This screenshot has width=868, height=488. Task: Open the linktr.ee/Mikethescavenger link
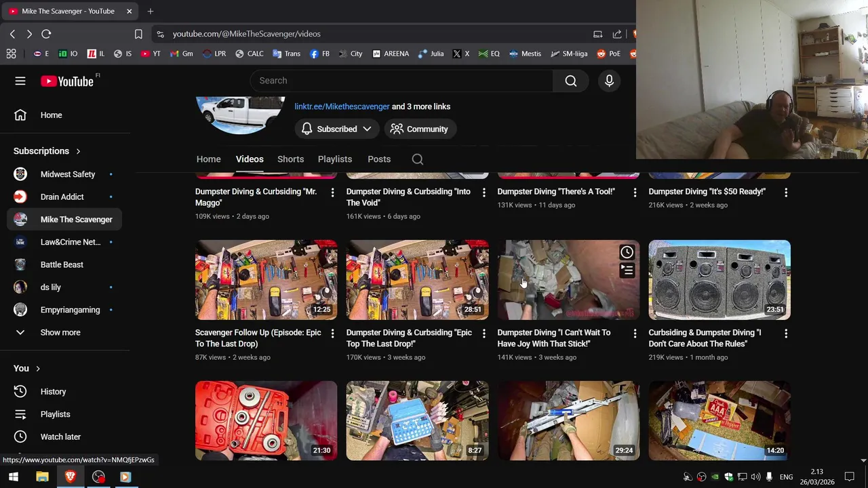(x=342, y=106)
